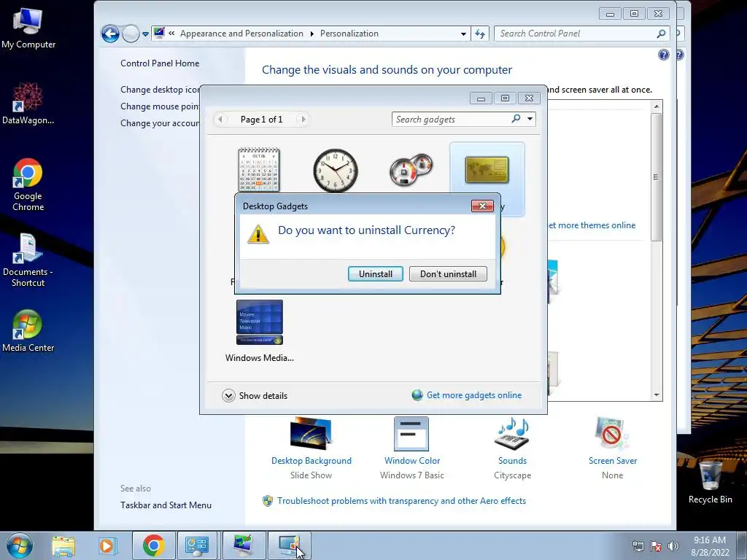Click Personalization in the breadcrumb
The height and width of the screenshot is (560, 747).
[x=349, y=34]
